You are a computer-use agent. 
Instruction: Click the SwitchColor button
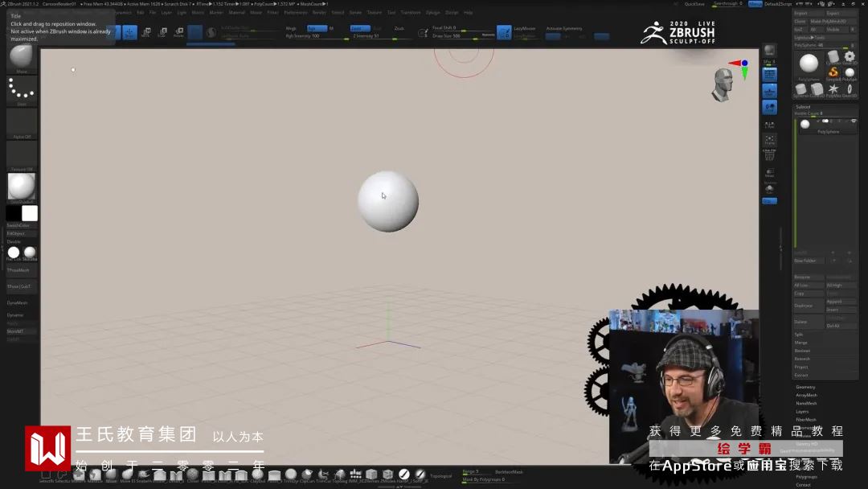(22, 225)
